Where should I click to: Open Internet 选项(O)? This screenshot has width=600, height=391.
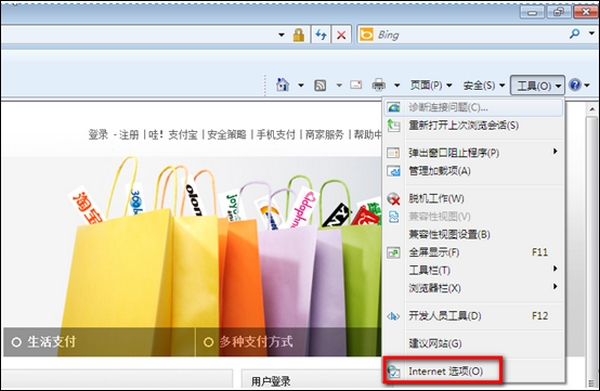(x=473, y=371)
